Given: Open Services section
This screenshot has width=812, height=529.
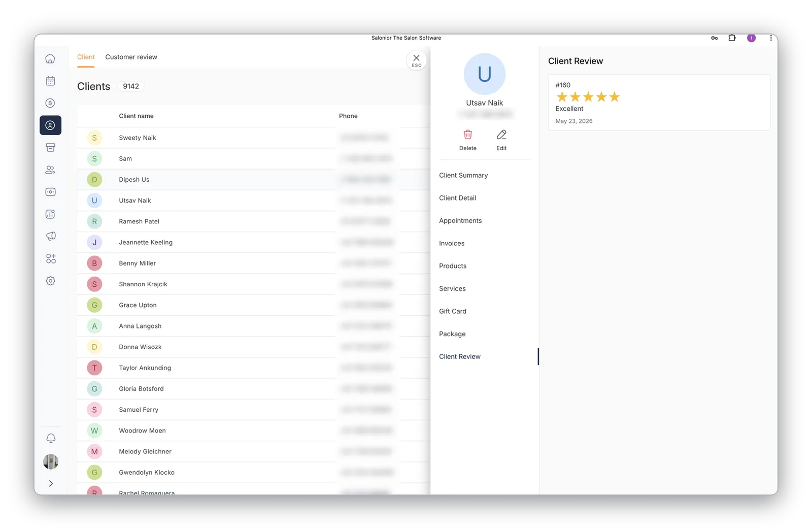Looking at the screenshot, I should coord(452,289).
